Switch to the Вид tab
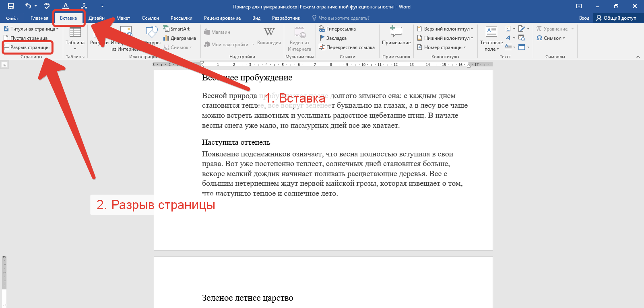Viewport: 644px width, 308px height. pyautogui.click(x=256, y=18)
